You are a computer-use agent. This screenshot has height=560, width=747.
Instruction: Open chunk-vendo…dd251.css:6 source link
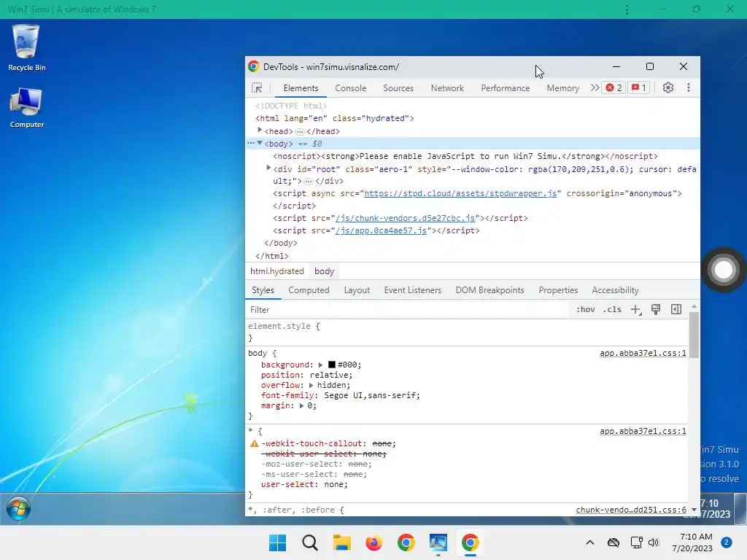pos(631,510)
